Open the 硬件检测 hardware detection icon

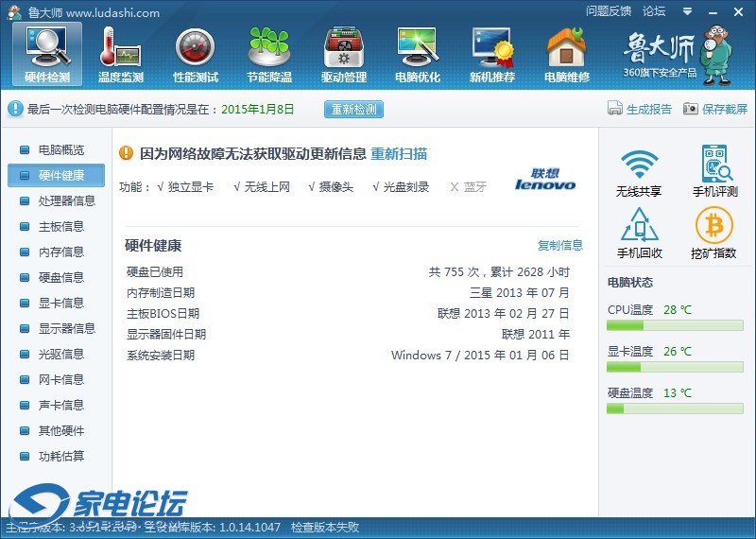[x=47, y=54]
